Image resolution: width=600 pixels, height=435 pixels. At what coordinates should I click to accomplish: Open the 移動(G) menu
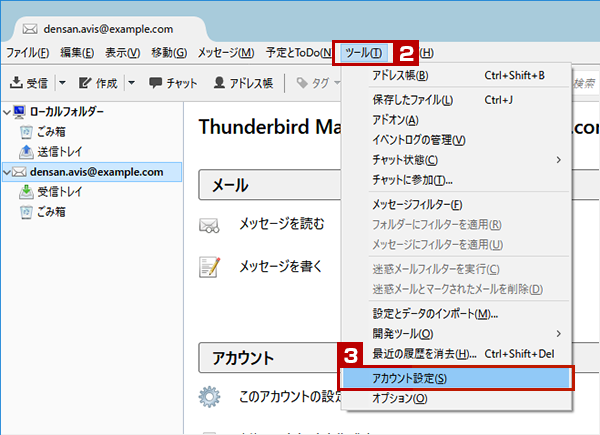169,52
